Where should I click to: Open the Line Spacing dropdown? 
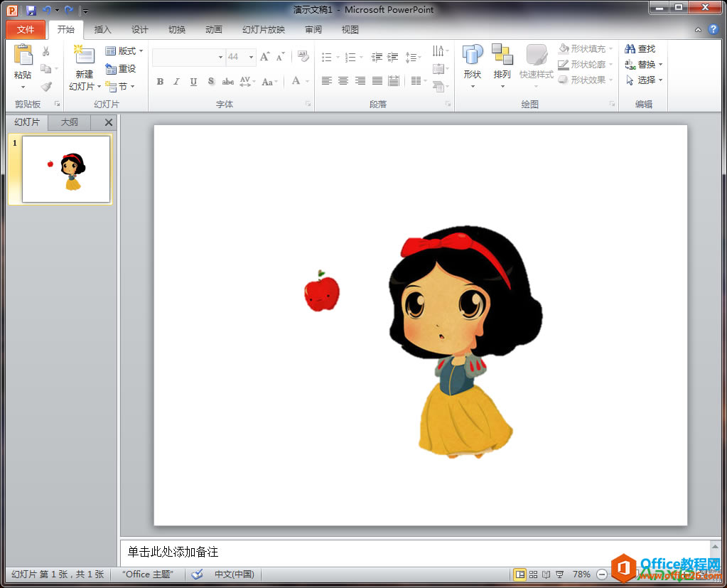click(x=413, y=57)
